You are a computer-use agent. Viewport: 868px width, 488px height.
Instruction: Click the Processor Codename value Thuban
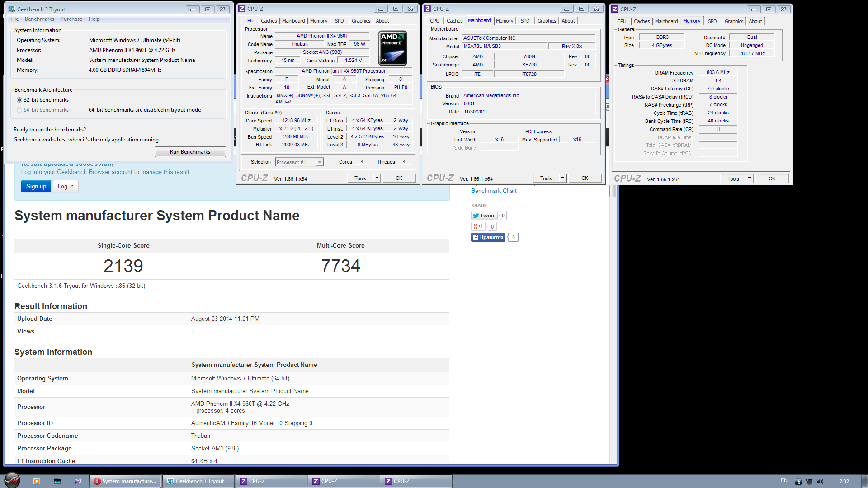[201, 436]
